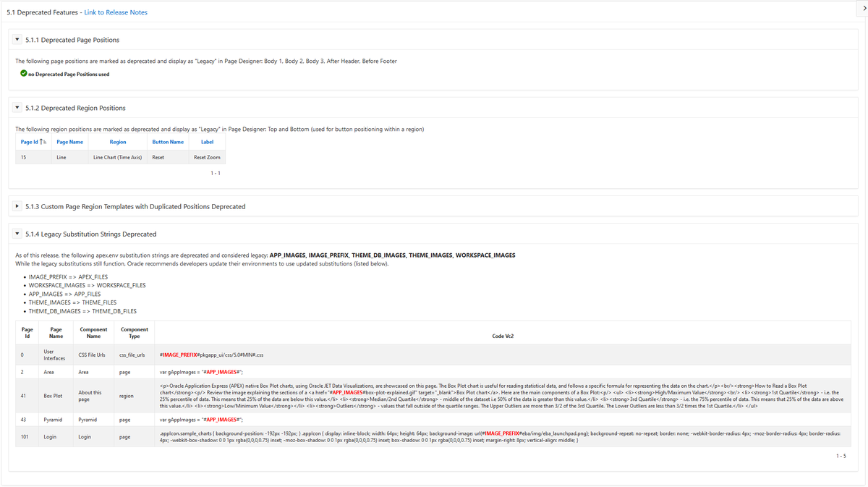Collapse the 5.1.1 Deprecated Page Positions section
This screenshot has width=868, height=487.
pyautogui.click(x=17, y=40)
